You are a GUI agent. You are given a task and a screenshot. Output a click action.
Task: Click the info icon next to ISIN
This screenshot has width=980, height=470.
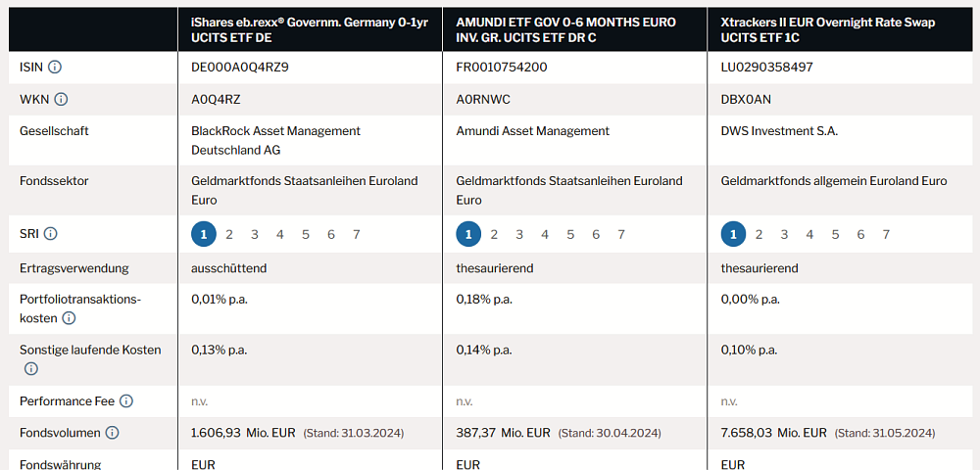pyautogui.click(x=55, y=68)
